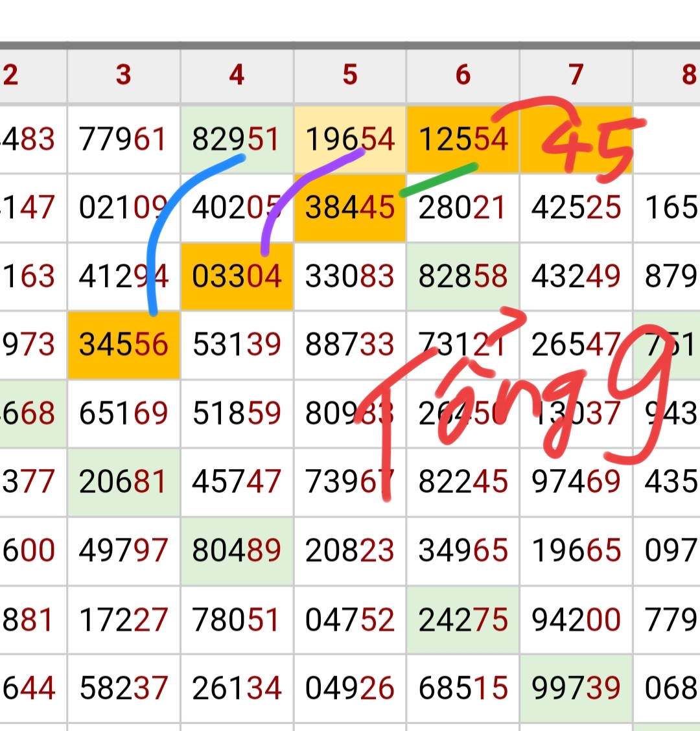The height and width of the screenshot is (731, 700).
Task: Select the number 58237
Action: tap(124, 688)
